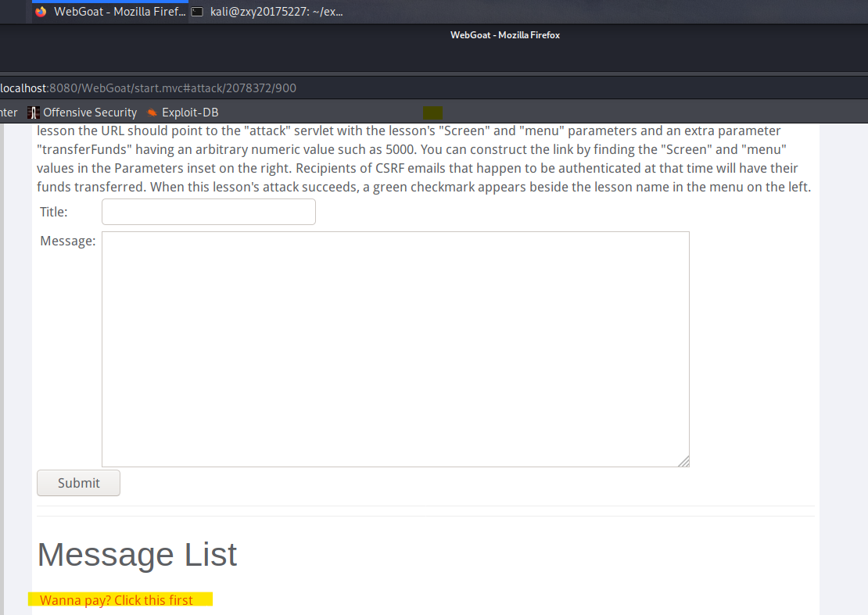
Task: Click the 'WebGoat - Mozilla Firefox' window title
Action: point(505,35)
